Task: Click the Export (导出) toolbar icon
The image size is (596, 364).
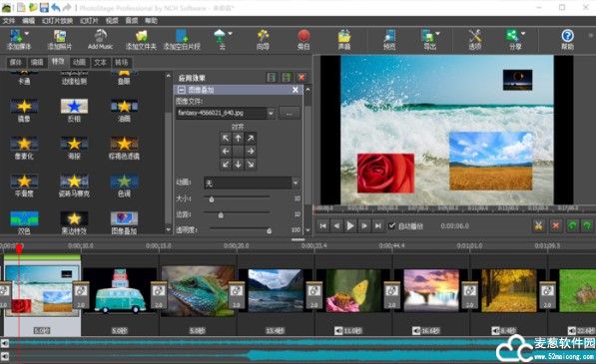Action: coord(427,36)
